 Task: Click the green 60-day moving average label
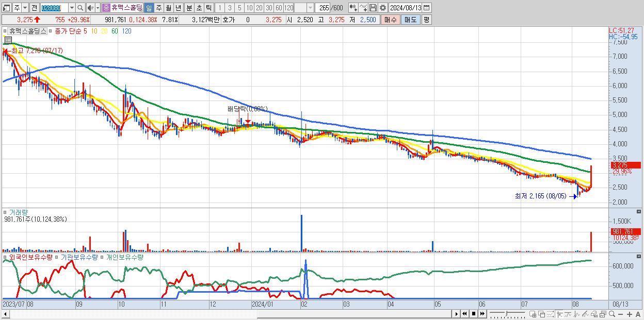click(x=115, y=31)
